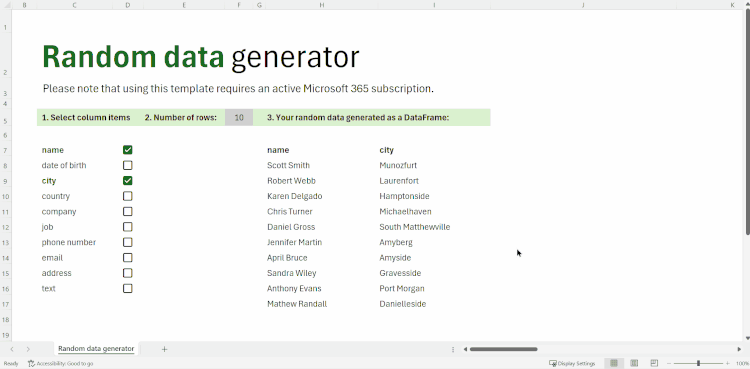Add a new sheet with plus icon
The image size is (750, 369).
tap(164, 349)
